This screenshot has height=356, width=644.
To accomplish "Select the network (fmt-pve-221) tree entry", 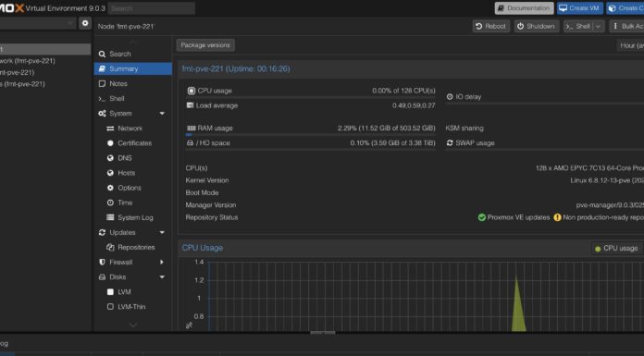I will point(28,61).
